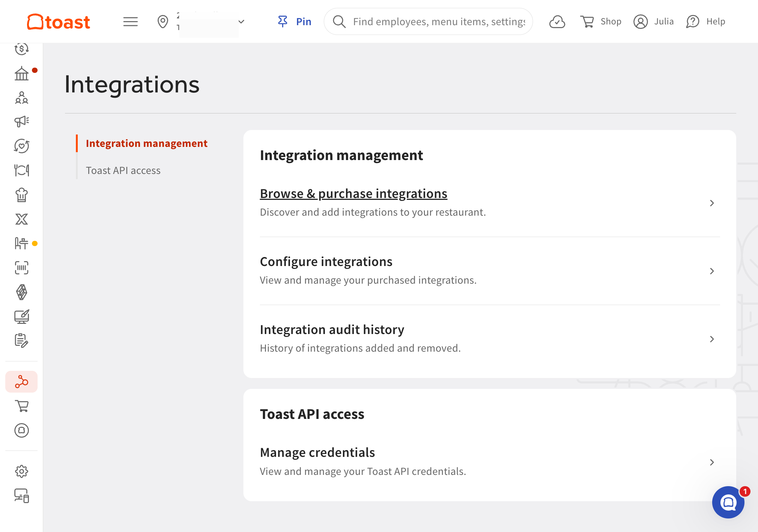758x532 pixels.
Task: Click the chevron for Manage credentials
Action: point(711,462)
